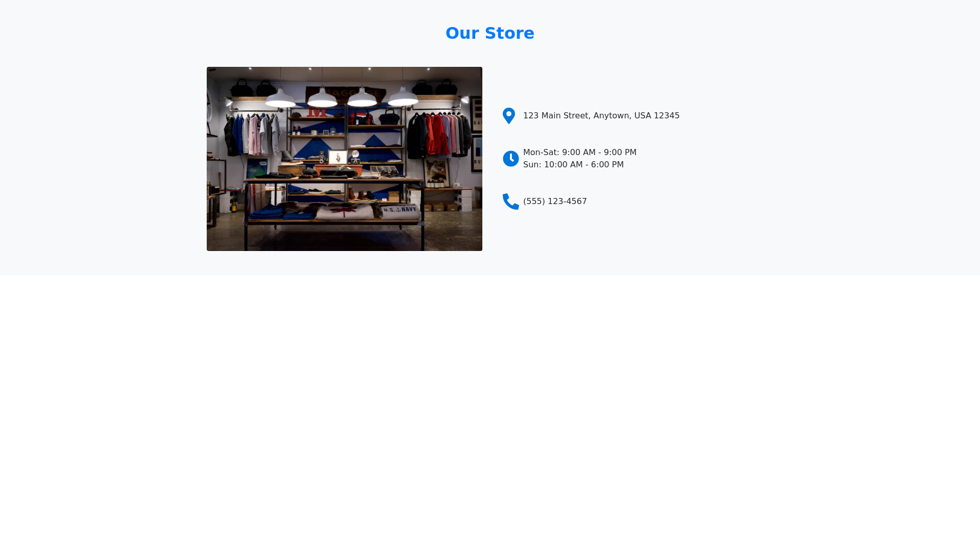Select the 123 Main Street address text

601,116
